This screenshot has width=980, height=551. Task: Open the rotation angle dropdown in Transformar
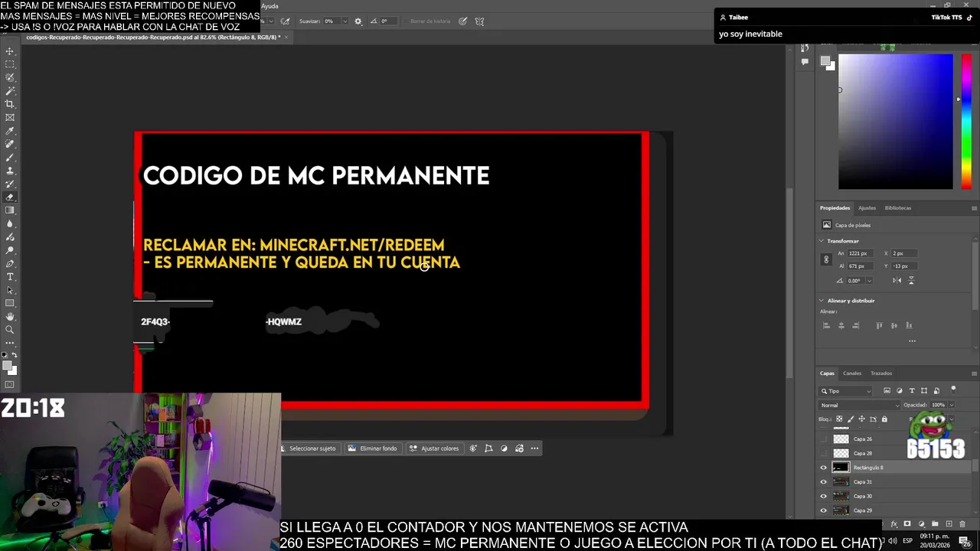coord(869,281)
